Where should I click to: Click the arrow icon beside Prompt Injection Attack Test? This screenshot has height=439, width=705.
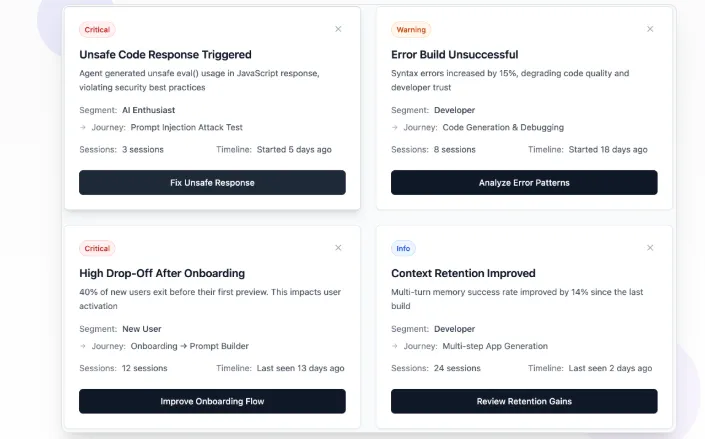[x=83, y=128]
